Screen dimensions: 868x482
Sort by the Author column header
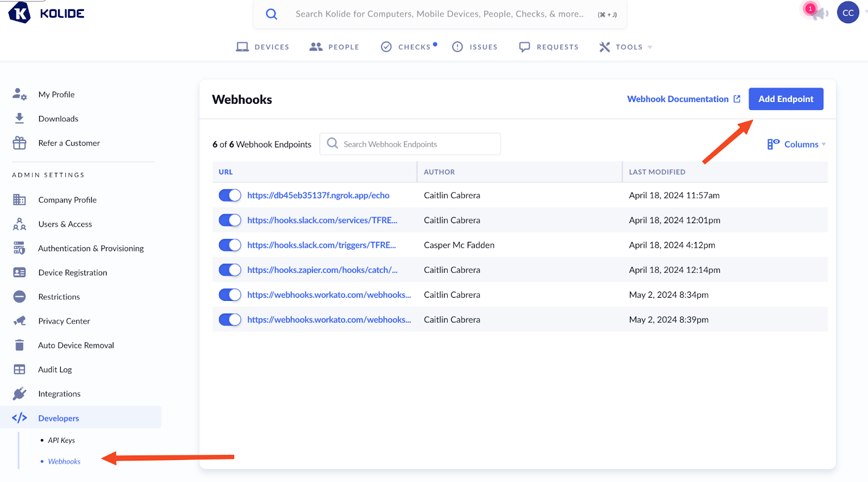click(x=440, y=172)
